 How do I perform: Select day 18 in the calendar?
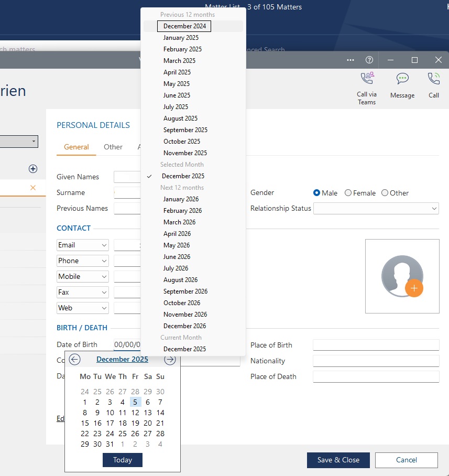click(123, 423)
